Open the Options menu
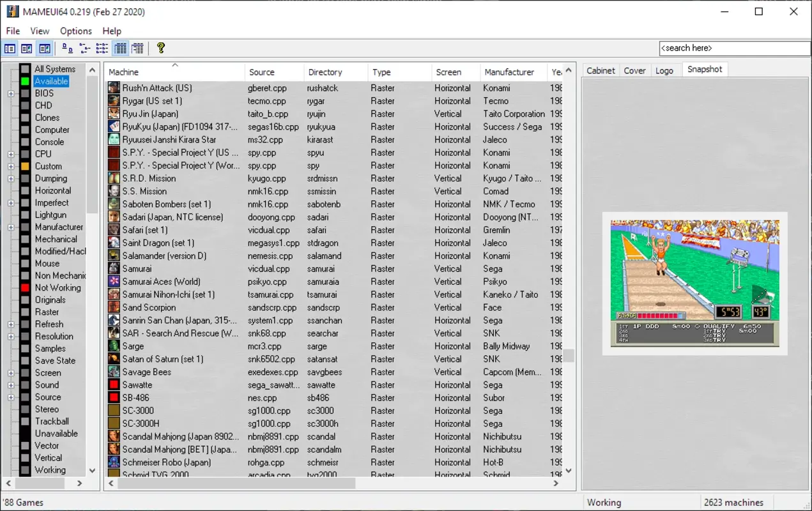 click(75, 31)
